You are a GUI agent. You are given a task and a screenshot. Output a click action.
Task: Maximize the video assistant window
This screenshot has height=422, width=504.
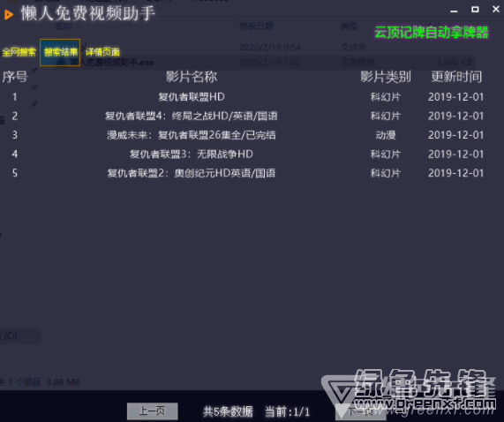(475, 10)
